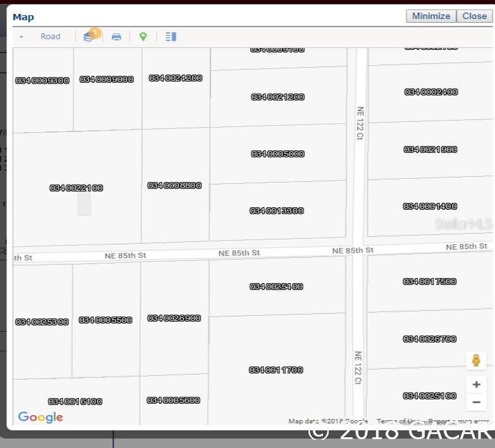Select the Road map type
This screenshot has width=495, height=448.
tap(51, 37)
